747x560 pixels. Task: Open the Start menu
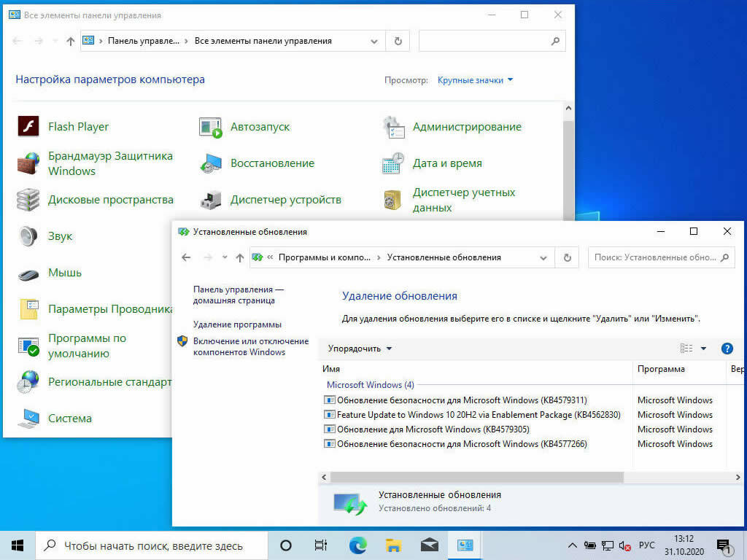point(18,545)
